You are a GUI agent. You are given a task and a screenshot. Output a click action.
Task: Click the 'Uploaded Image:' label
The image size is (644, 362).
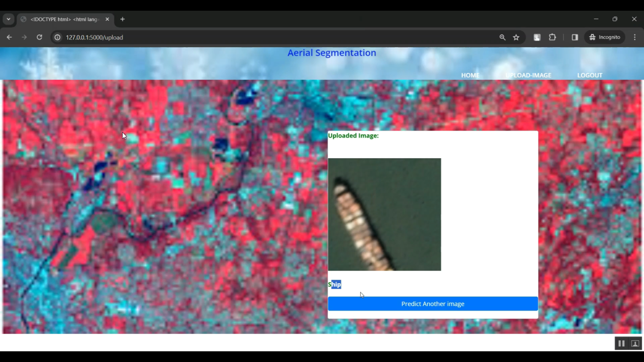(x=353, y=136)
